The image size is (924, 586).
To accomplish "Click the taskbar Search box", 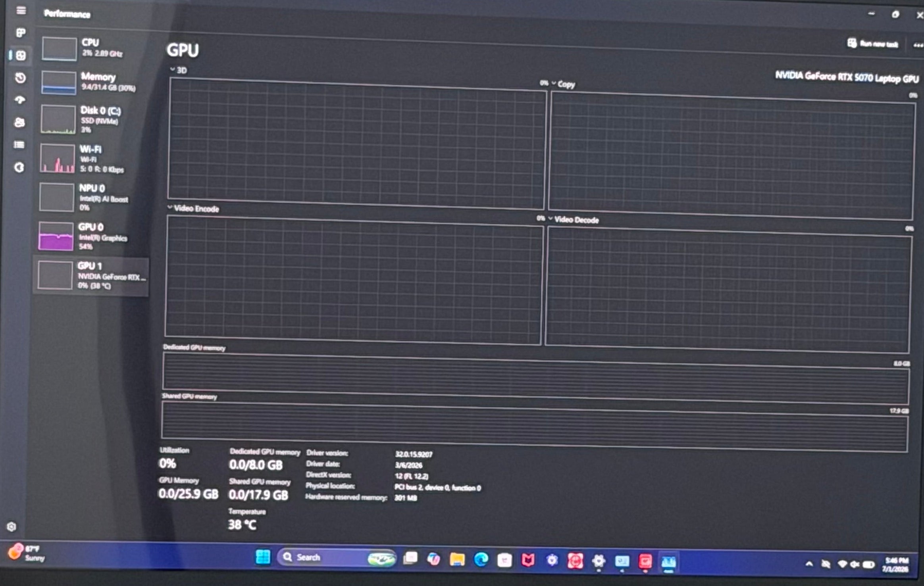I will [x=337, y=558].
